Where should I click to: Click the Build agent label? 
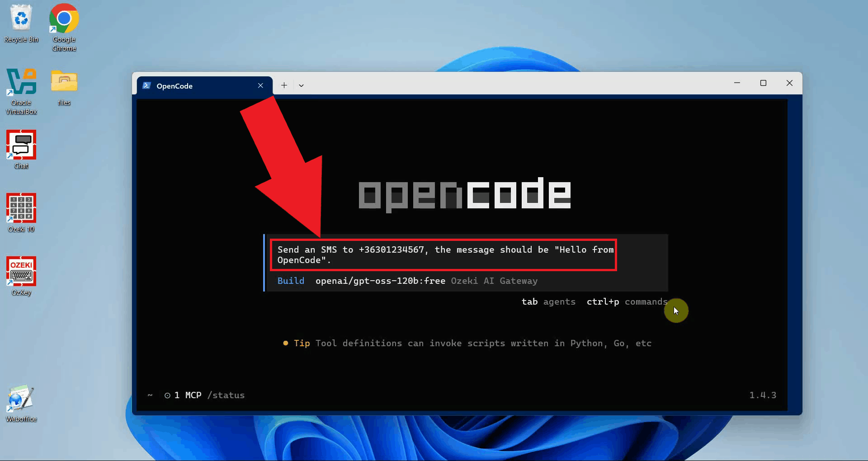(x=291, y=281)
